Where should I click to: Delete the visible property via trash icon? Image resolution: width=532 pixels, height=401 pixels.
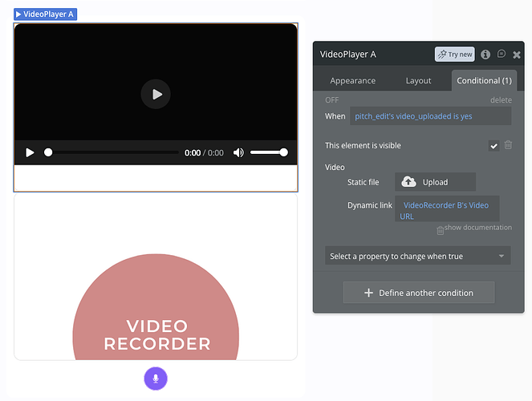pyautogui.click(x=508, y=145)
